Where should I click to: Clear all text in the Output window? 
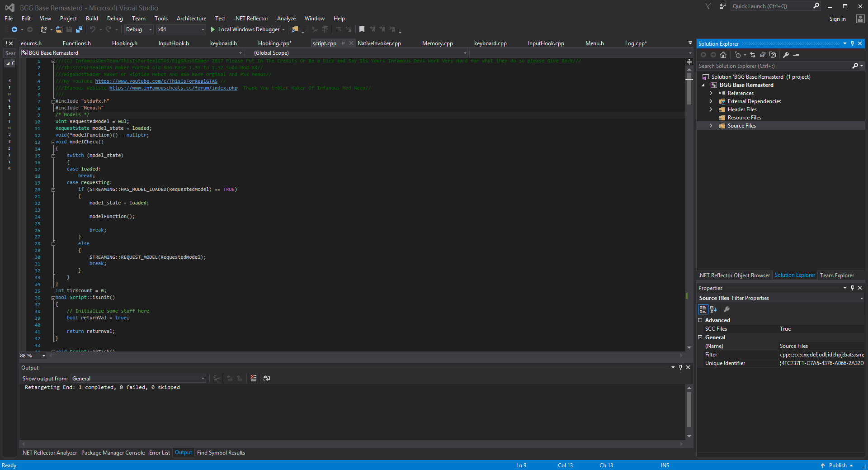click(x=253, y=378)
